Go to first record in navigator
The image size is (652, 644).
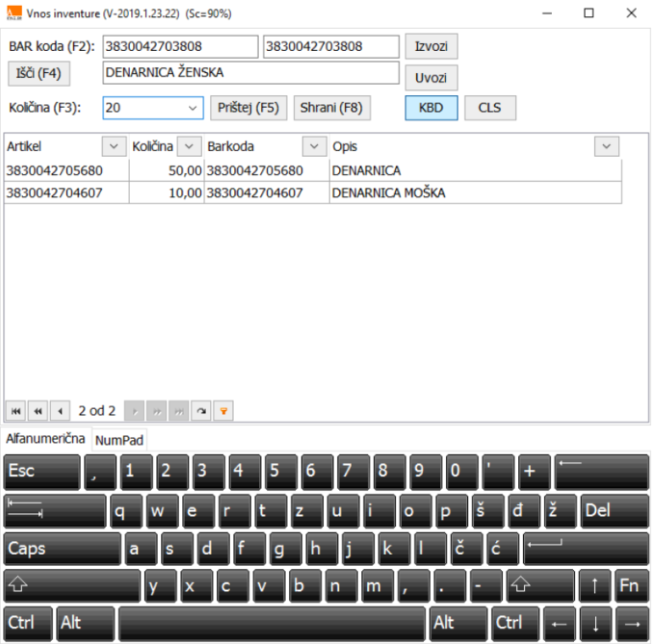(x=15, y=410)
